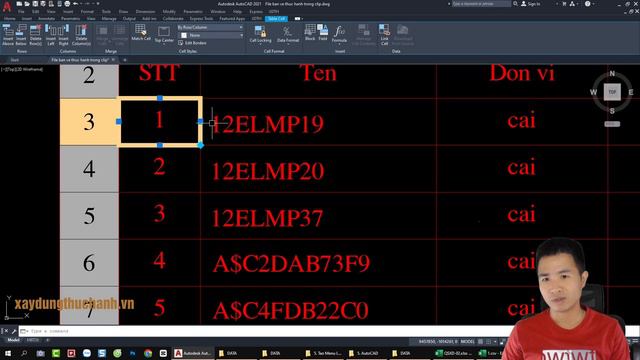
Task: Open the Formula dropdown
Action: point(339,34)
